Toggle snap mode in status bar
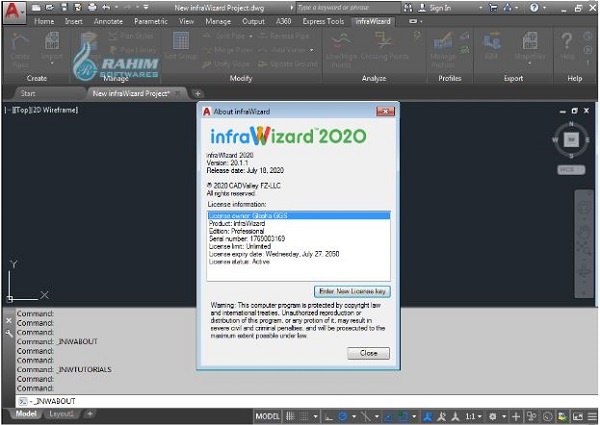Image resolution: width=600 pixels, height=425 pixels. tap(304, 417)
